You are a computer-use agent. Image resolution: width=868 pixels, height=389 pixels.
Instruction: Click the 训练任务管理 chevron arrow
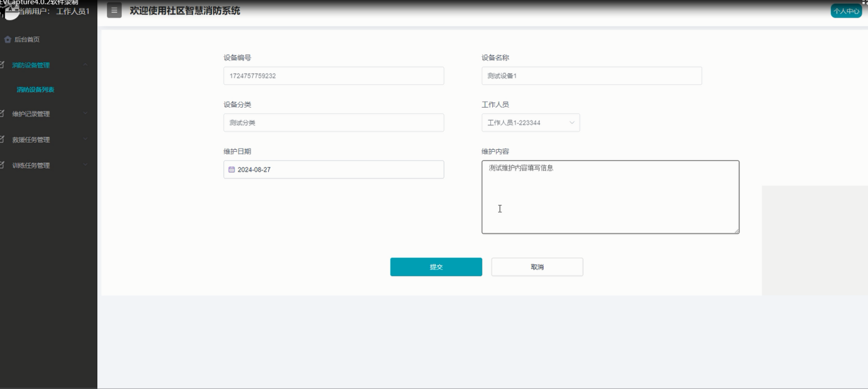point(86,165)
